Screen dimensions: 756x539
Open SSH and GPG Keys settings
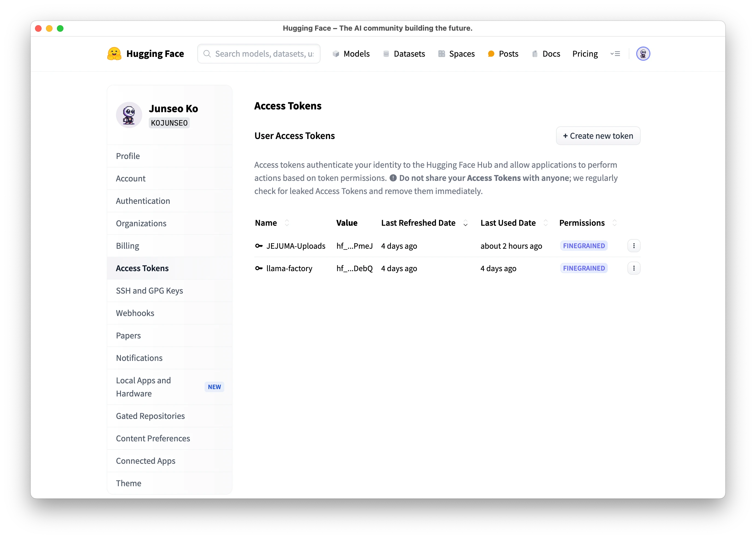pos(170,291)
